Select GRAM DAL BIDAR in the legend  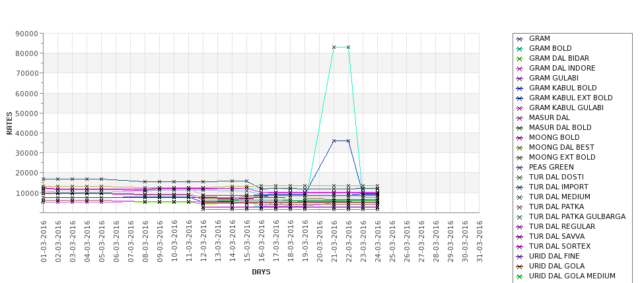559,58
